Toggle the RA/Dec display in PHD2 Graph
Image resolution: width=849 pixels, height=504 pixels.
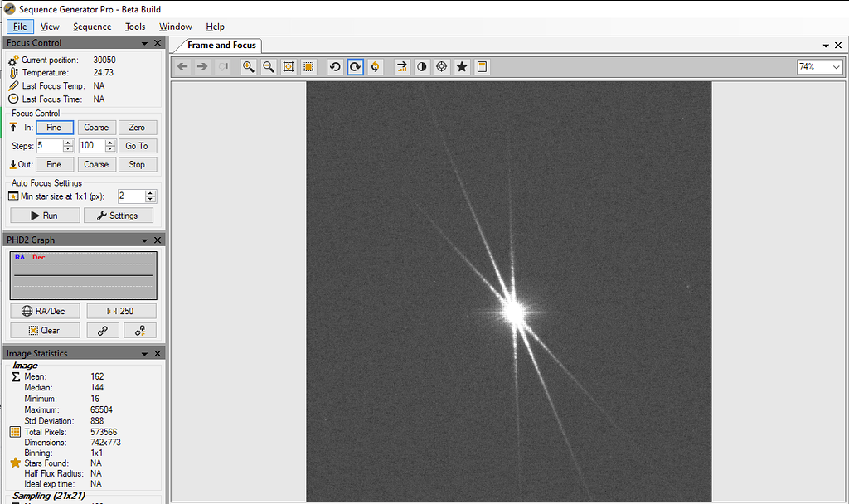[45, 310]
